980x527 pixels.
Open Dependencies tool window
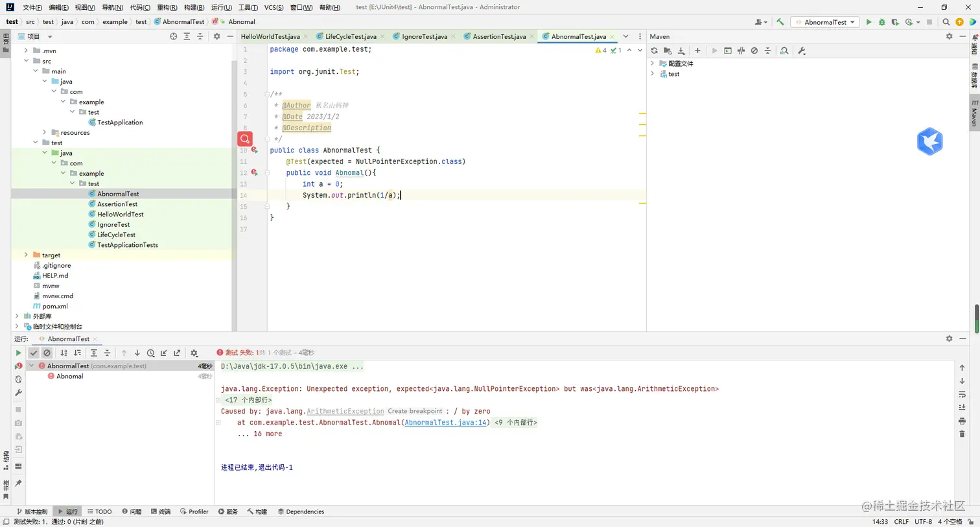coord(301,511)
